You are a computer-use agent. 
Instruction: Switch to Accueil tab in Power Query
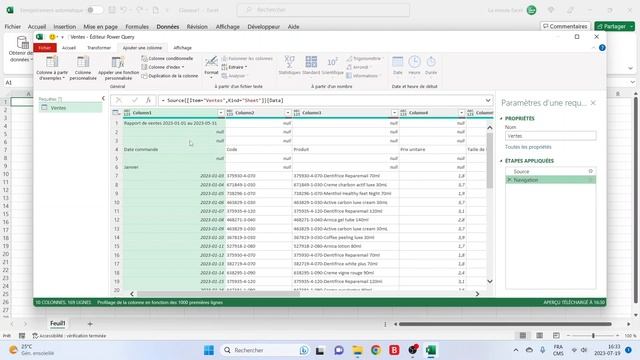pos(69,48)
